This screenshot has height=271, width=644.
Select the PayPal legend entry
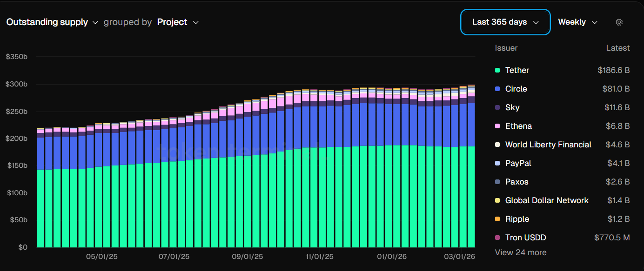(x=518, y=163)
